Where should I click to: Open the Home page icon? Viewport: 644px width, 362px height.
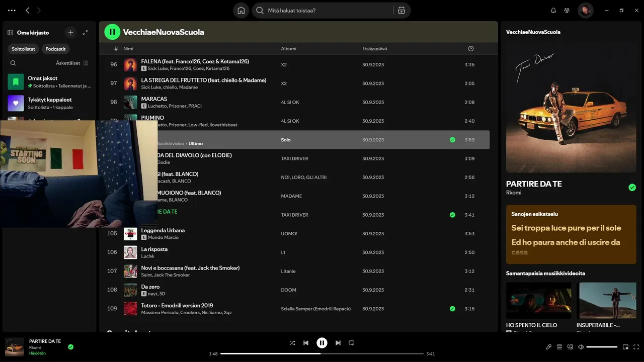click(x=241, y=10)
